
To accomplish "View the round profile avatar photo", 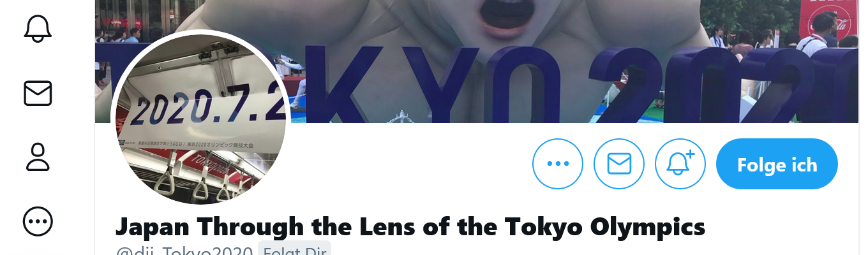I will [200, 119].
